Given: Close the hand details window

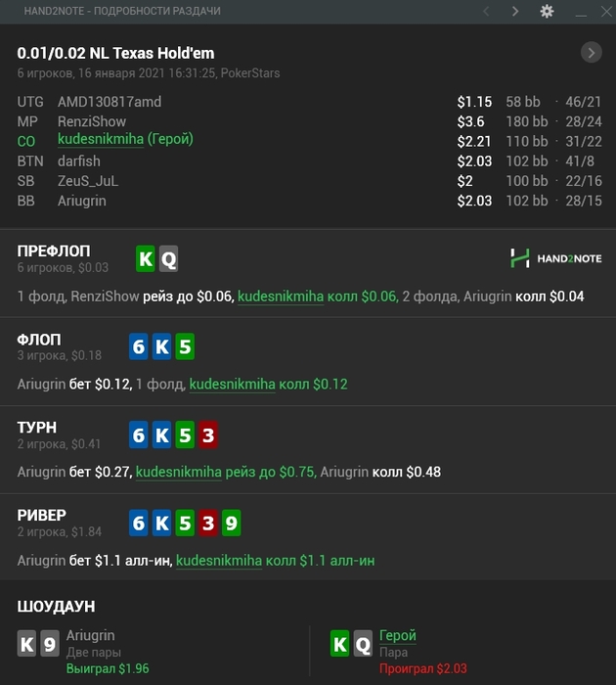Looking at the screenshot, I should click(x=606, y=11).
